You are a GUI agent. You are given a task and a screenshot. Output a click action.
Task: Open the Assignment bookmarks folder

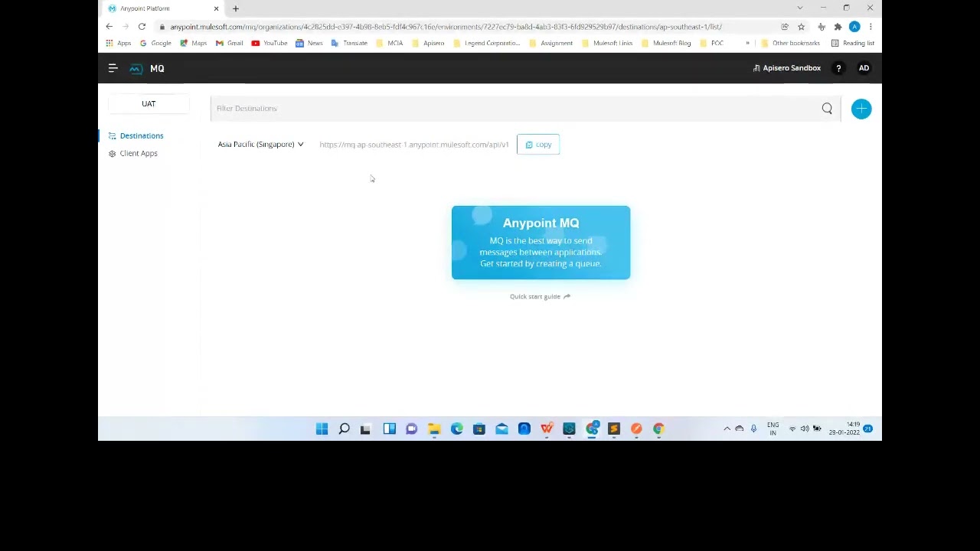click(x=550, y=43)
